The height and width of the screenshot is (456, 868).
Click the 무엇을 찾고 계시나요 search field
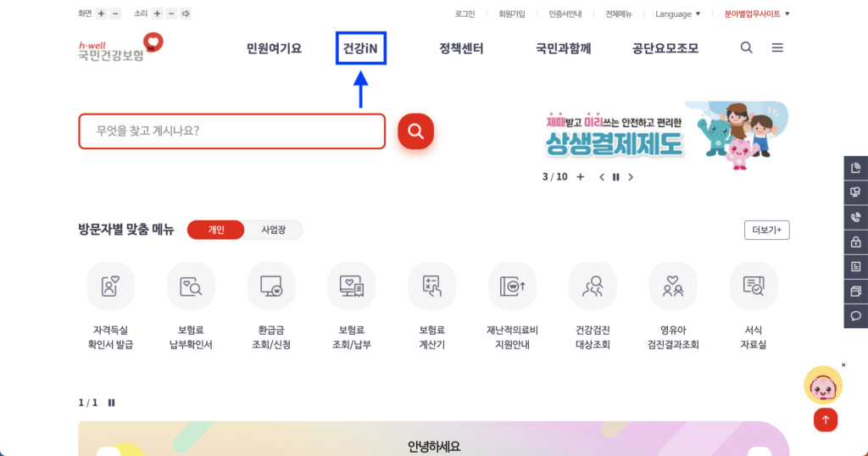231,131
